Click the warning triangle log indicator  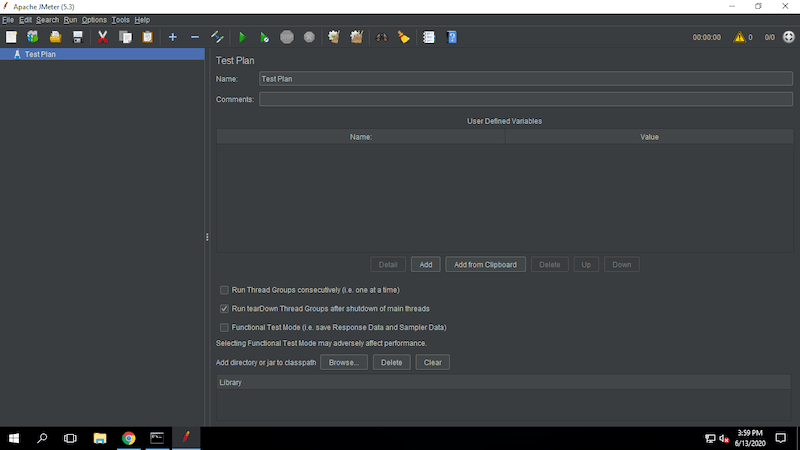[x=739, y=37]
